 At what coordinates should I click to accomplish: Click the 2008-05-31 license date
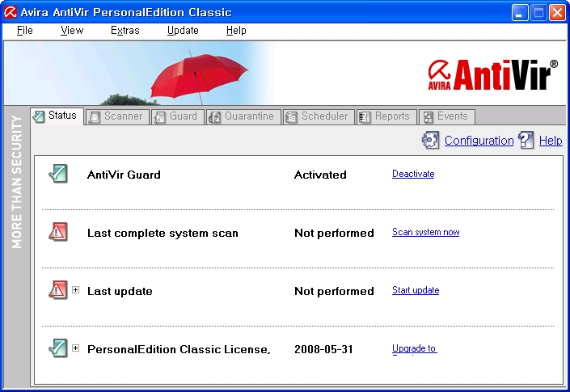(323, 349)
